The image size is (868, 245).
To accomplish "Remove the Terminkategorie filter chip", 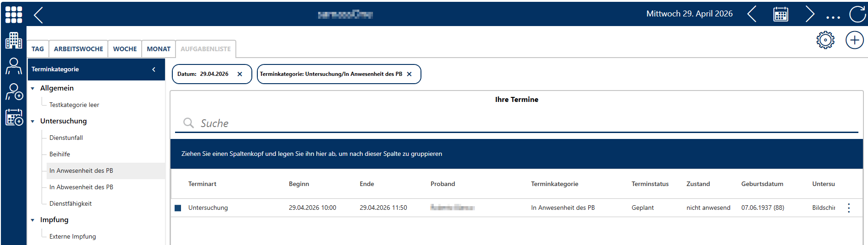I will 409,74.
